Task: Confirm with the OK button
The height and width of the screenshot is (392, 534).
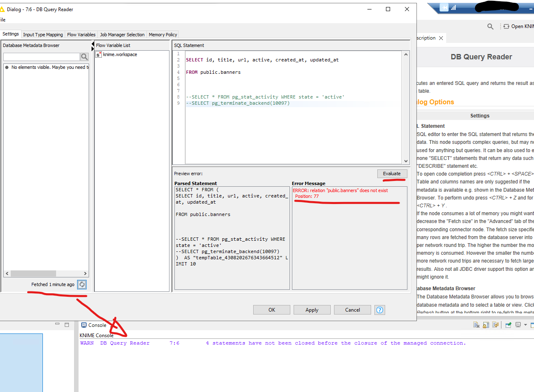Action: (272, 310)
